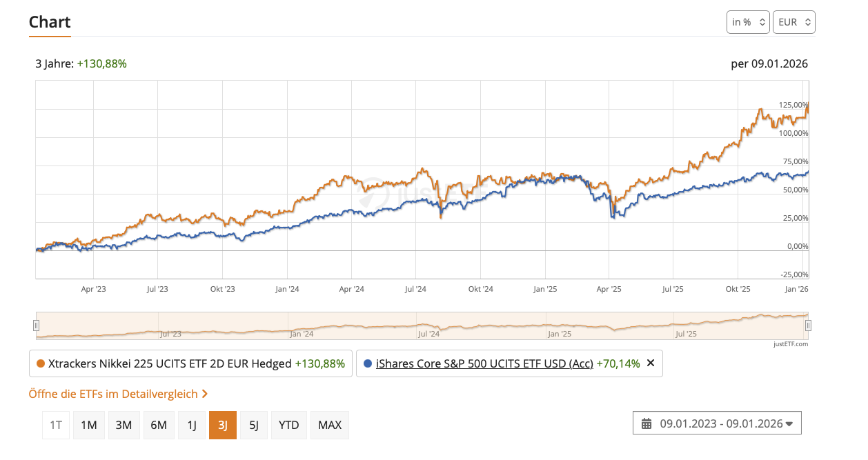Expand the date range 09.01.2023 - 09.01.2026 picker
868x460 pixels.
[x=717, y=424]
